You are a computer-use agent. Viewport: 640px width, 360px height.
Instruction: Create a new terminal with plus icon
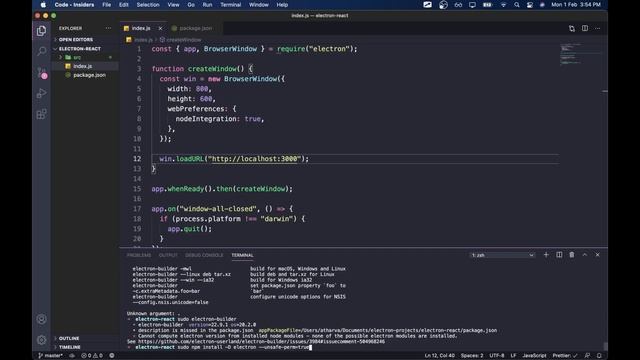coord(546,255)
